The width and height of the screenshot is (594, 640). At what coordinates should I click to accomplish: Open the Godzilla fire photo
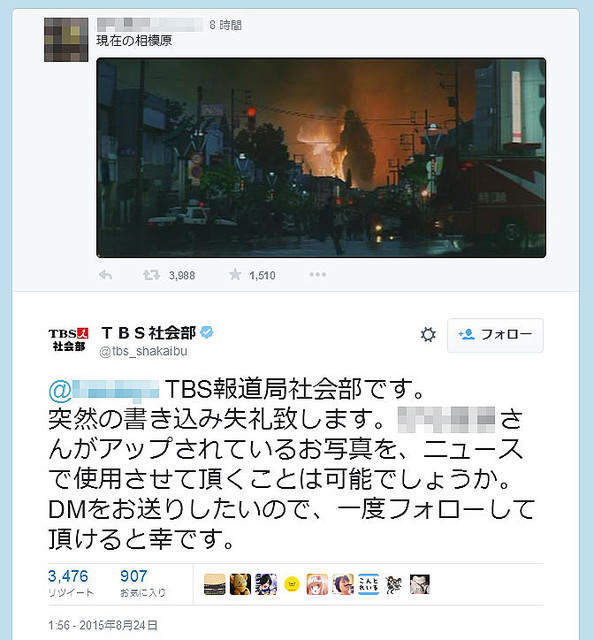coord(321,158)
